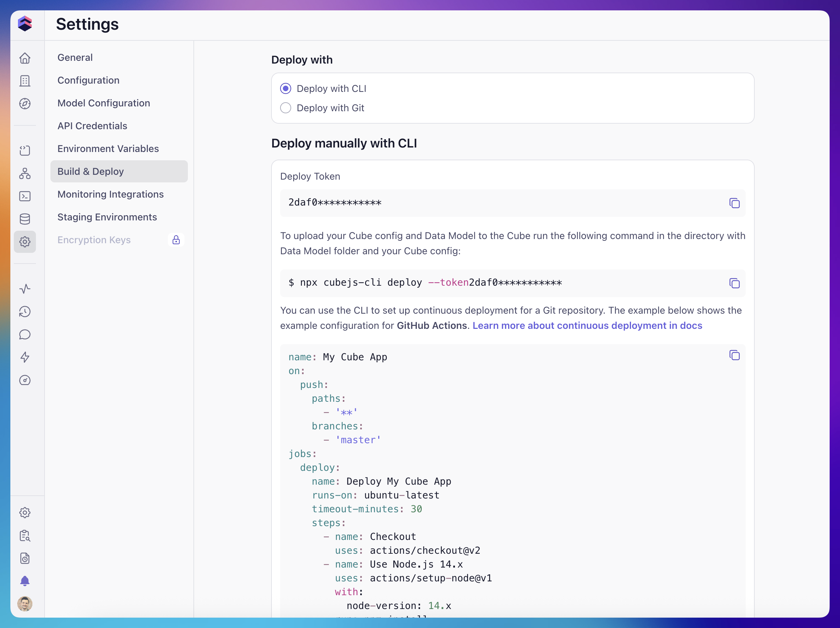Open Model Configuration section

pos(119,103)
